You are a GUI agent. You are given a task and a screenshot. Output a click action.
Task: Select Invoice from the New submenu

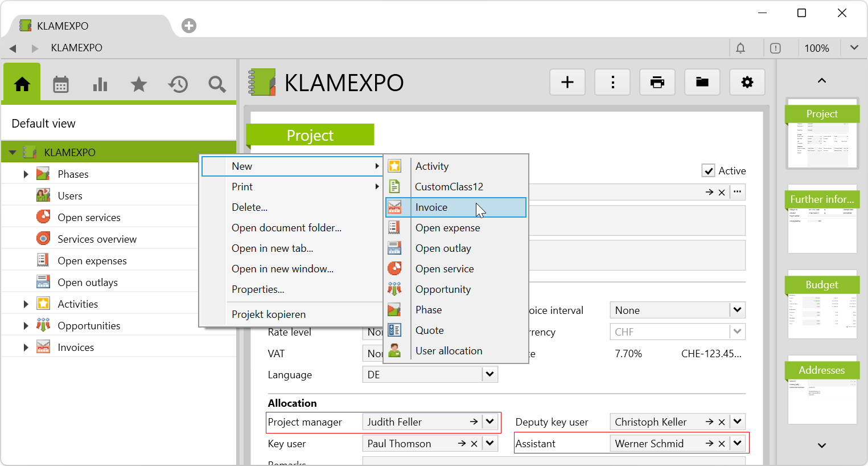(x=431, y=207)
